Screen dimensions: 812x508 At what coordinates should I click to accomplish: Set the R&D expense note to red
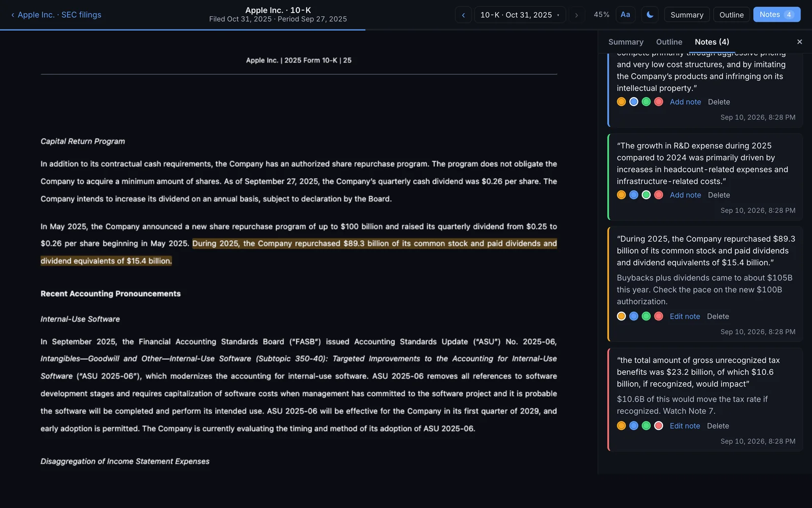pyautogui.click(x=659, y=195)
